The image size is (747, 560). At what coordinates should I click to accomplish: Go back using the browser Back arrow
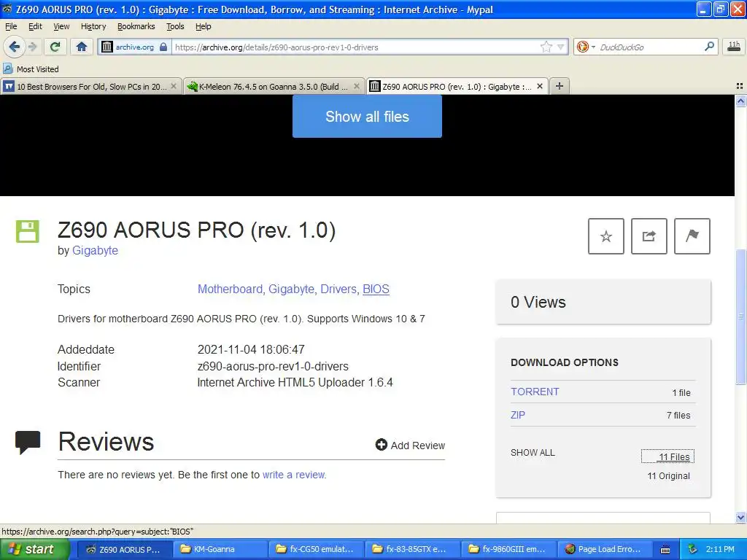[x=14, y=47]
